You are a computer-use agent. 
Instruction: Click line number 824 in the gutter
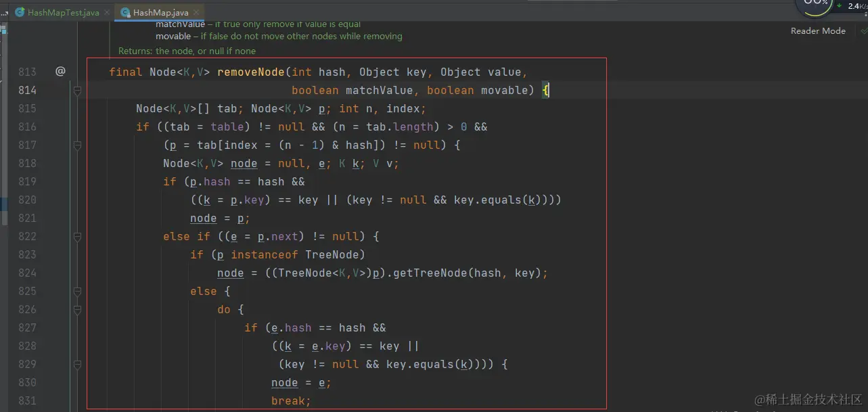point(28,273)
